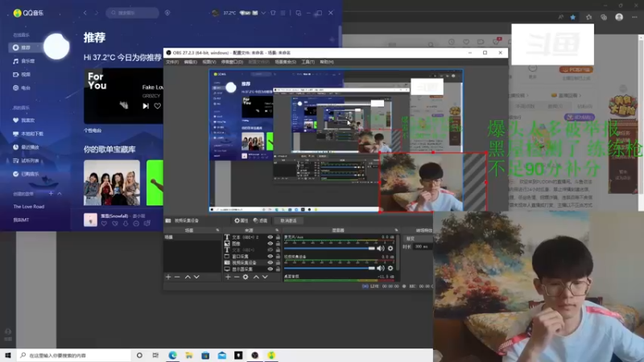This screenshot has height=362, width=644.
Task: Toggle visibility of 显示器采集 source
Action: (270, 269)
